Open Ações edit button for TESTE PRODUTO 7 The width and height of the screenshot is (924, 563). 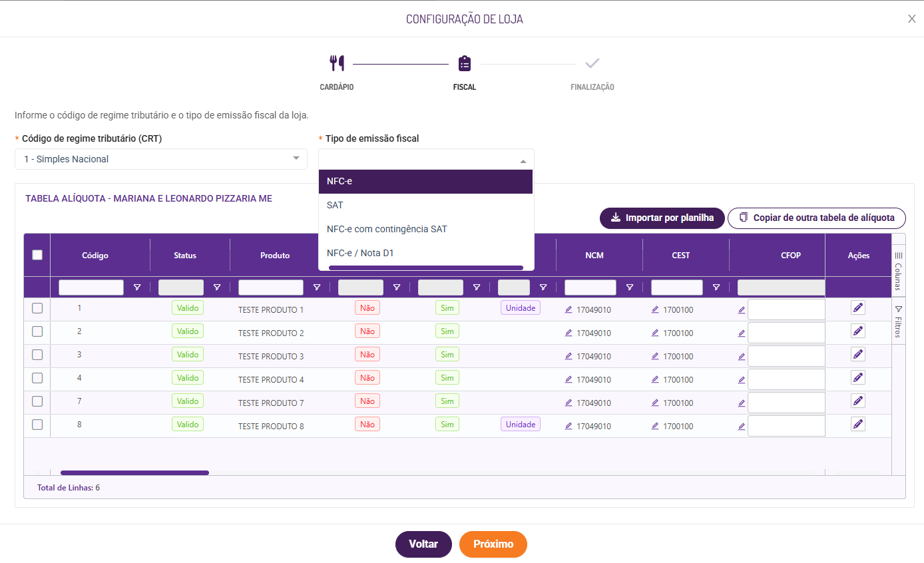[x=858, y=401]
